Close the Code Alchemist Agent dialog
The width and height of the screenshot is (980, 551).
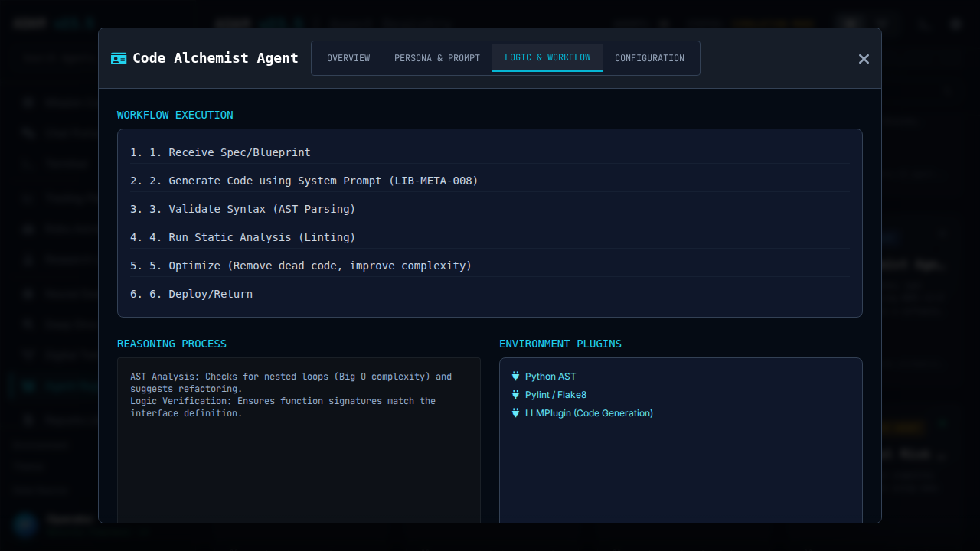coord(864,59)
